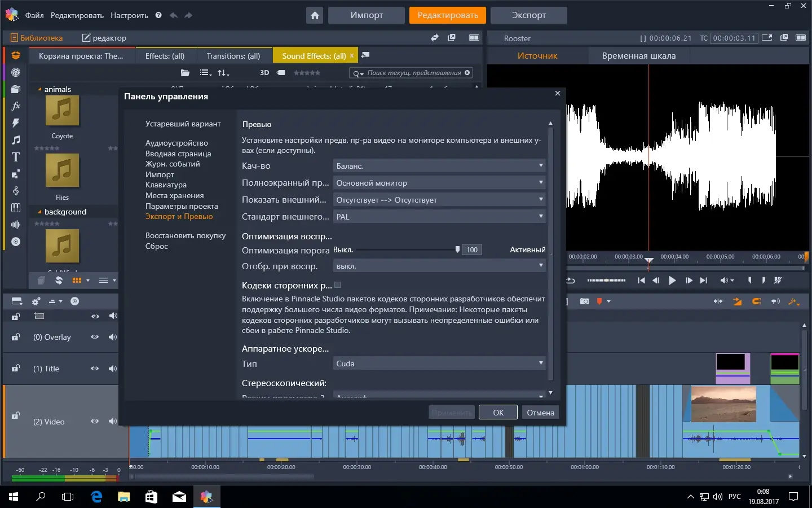This screenshot has height=508, width=812.
Task: Open the hardware acceleration Cuda dropdown
Action: [439, 364]
